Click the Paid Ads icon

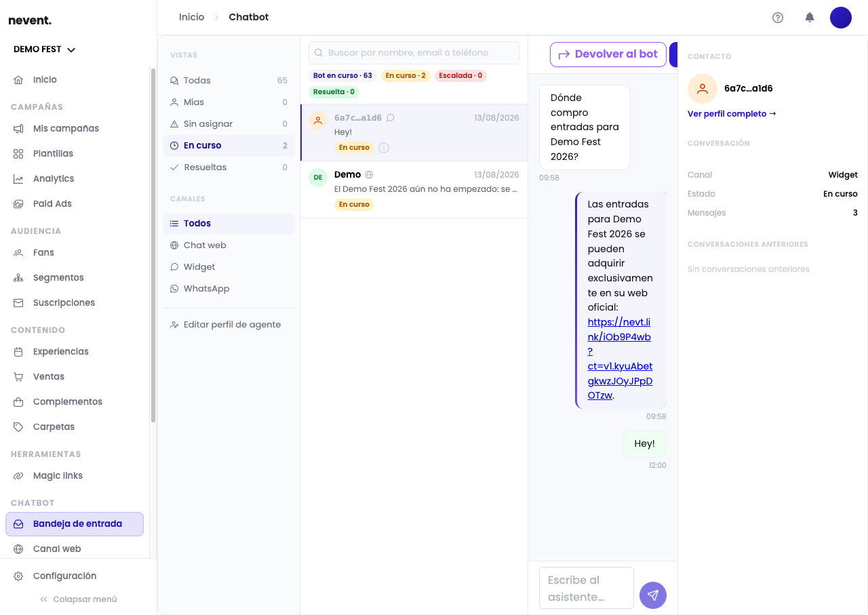pyautogui.click(x=18, y=204)
